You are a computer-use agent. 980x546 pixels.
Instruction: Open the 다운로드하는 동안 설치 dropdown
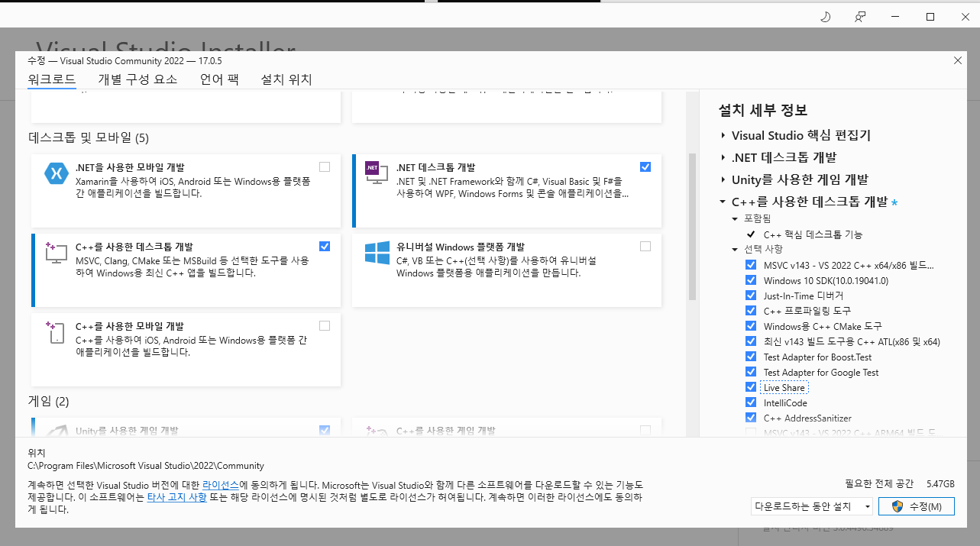811,506
